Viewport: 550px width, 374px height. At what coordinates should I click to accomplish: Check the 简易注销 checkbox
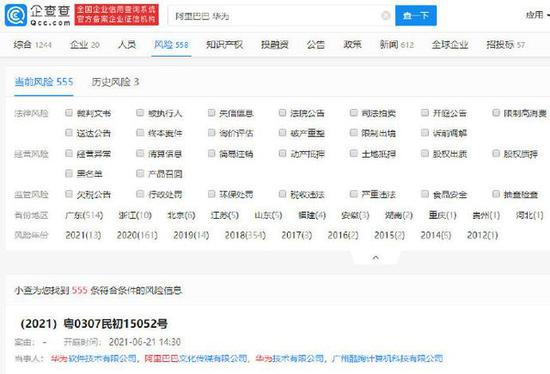pyautogui.click(x=211, y=153)
